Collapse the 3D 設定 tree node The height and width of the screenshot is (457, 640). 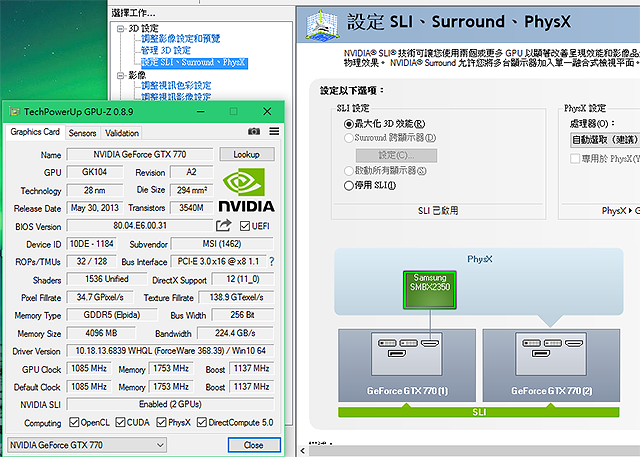click(120, 29)
